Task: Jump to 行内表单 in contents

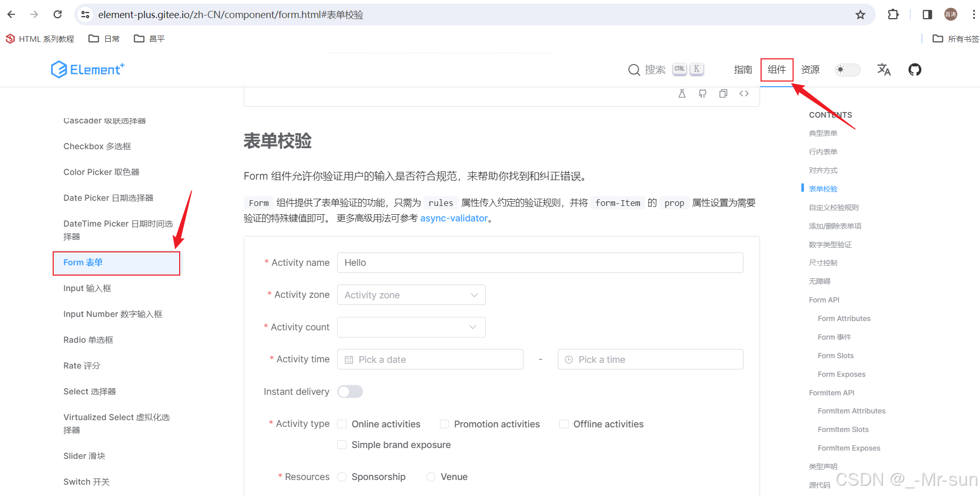Action: tap(823, 152)
